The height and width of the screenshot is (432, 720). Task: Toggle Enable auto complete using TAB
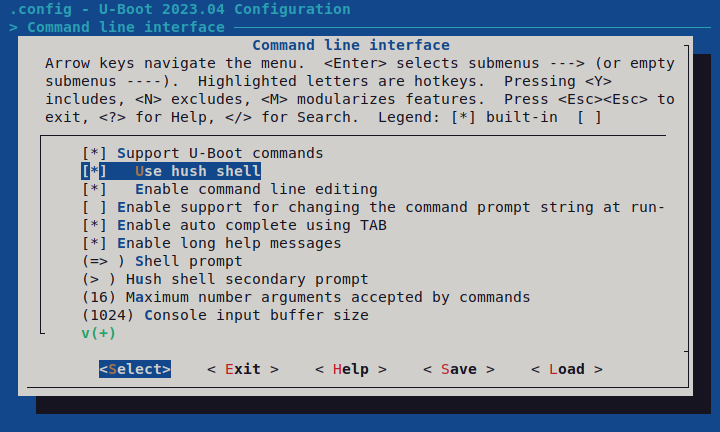click(x=234, y=225)
